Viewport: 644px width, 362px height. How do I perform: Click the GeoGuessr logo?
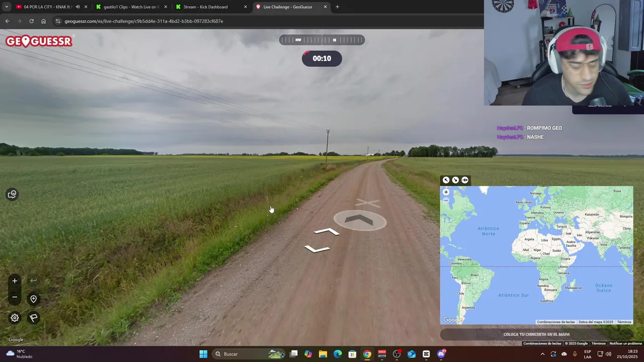click(x=39, y=41)
